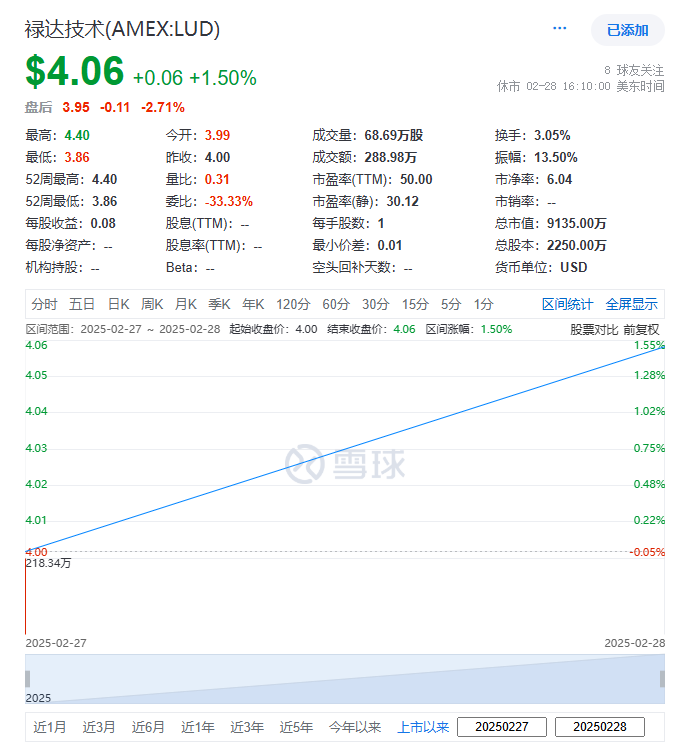This screenshot has width=689, height=751.
Task: Click the stock title 禄达技术(AMEX:LUD)
Action: point(122,29)
